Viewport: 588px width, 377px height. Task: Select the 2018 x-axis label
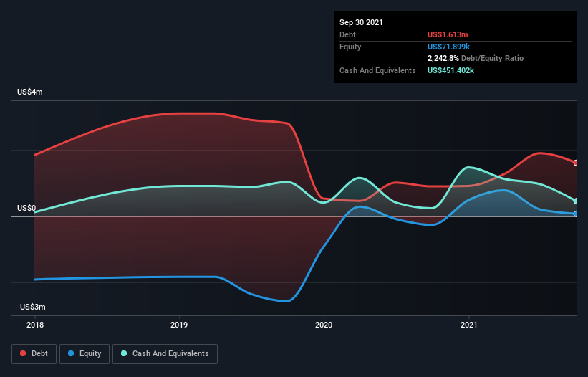(x=35, y=325)
